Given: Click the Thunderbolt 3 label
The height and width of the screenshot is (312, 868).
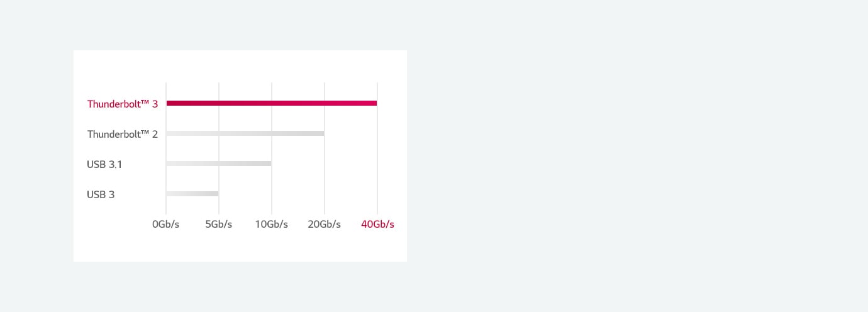Looking at the screenshot, I should click(x=123, y=104).
